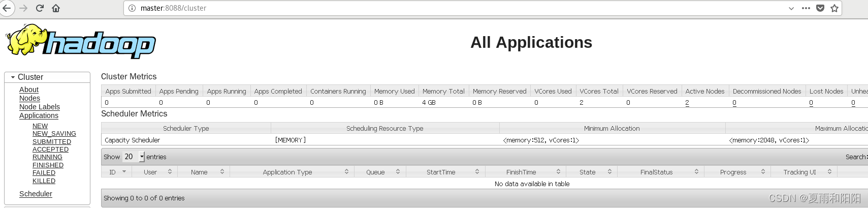868x208 pixels.
Task: Open the Decommissioned Nodes count link
Action: point(734,103)
